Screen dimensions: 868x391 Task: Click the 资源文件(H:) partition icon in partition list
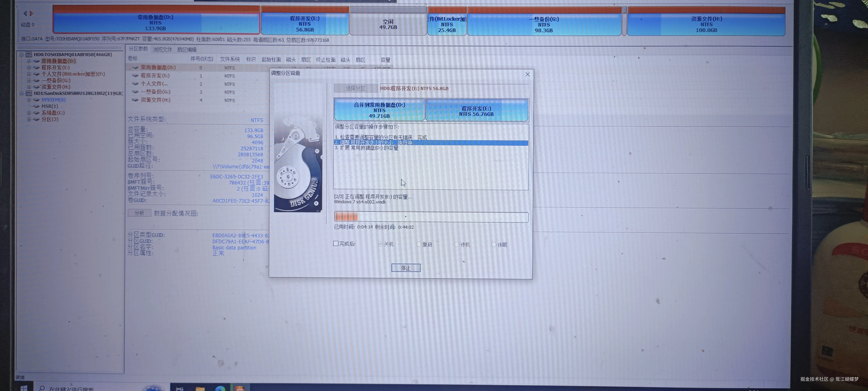(x=135, y=100)
